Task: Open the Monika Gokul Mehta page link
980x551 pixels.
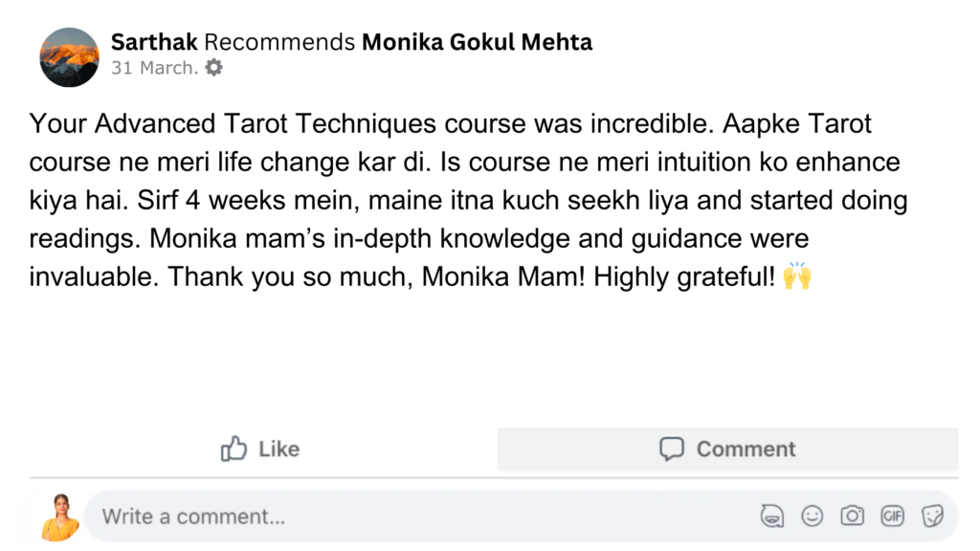Action: (x=477, y=42)
